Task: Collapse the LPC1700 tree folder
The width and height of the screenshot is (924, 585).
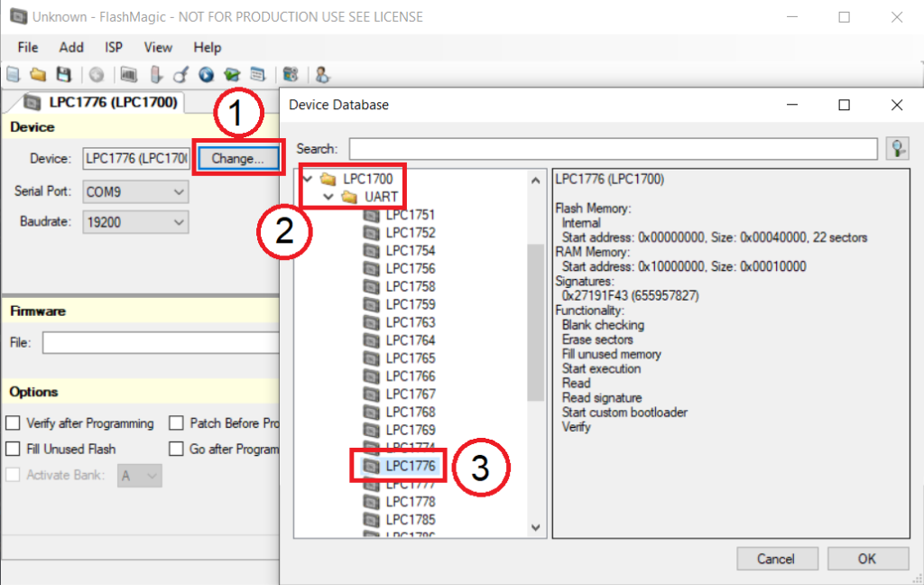Action: [307, 179]
